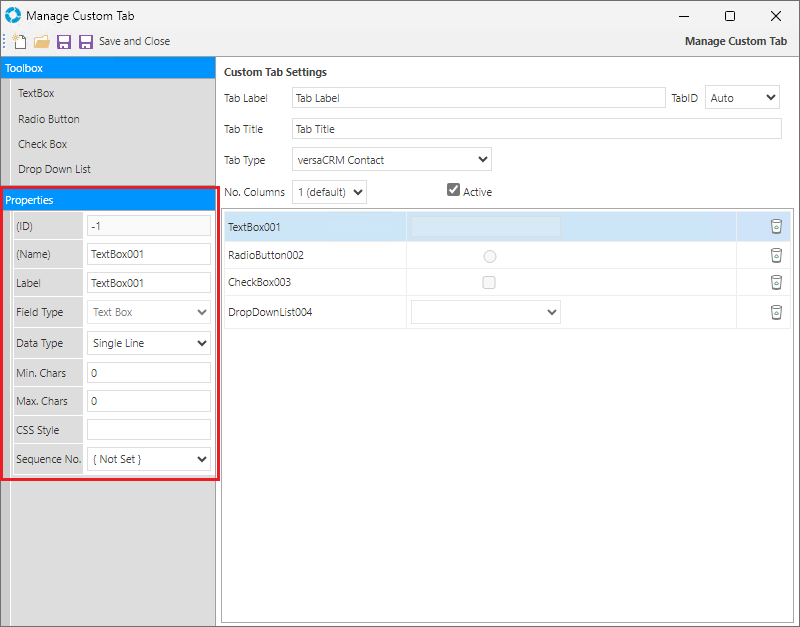Viewport: 800px width, 627px height.
Task: Click the Tab Title input field
Action: pos(536,129)
